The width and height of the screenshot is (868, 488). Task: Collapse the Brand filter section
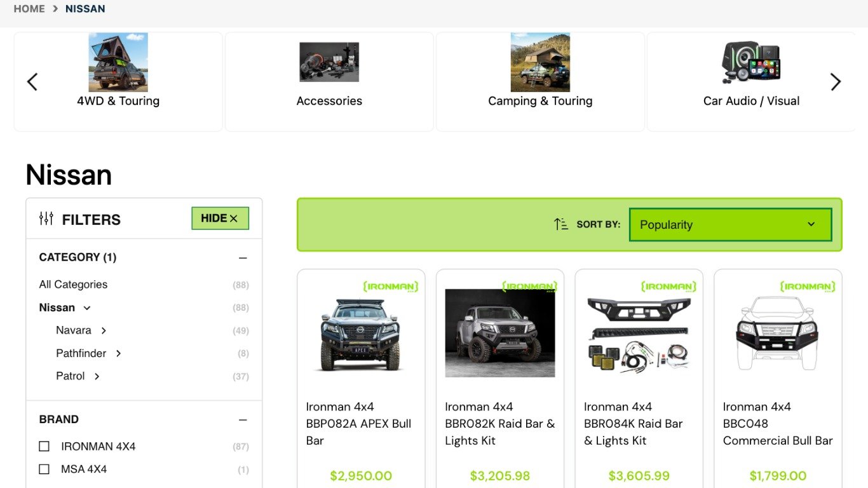point(243,420)
